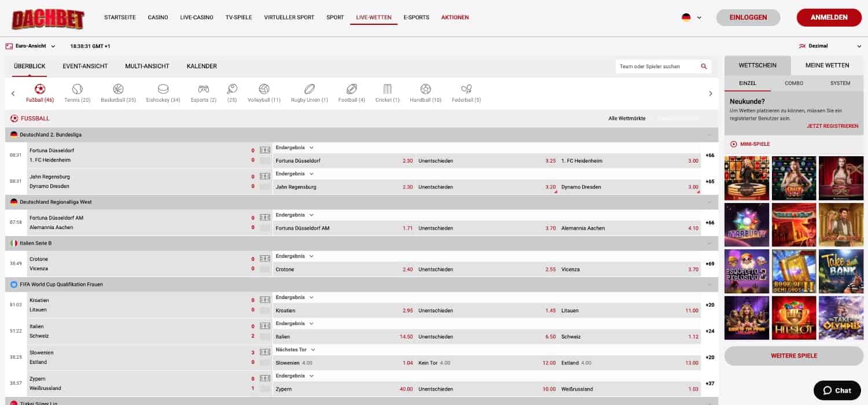
Task: Select the System bet type tab
Action: tap(840, 83)
